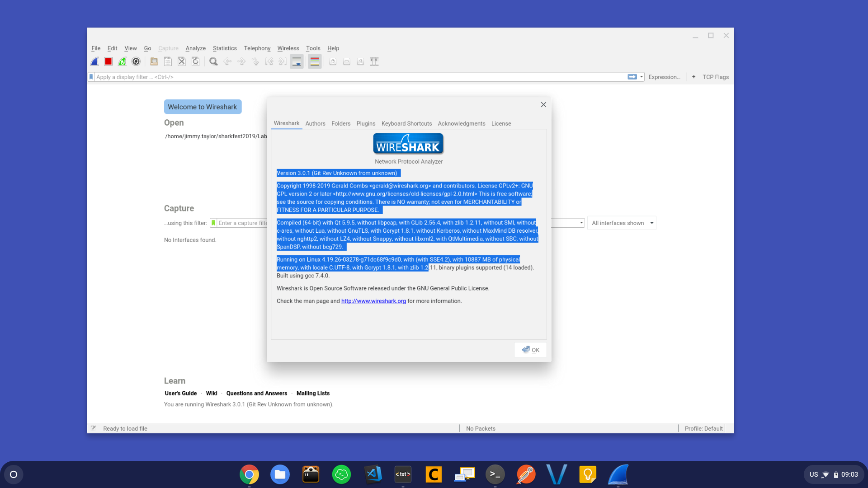Click the restart capture green fin icon
Screen dimensions: 868x488
click(122, 61)
